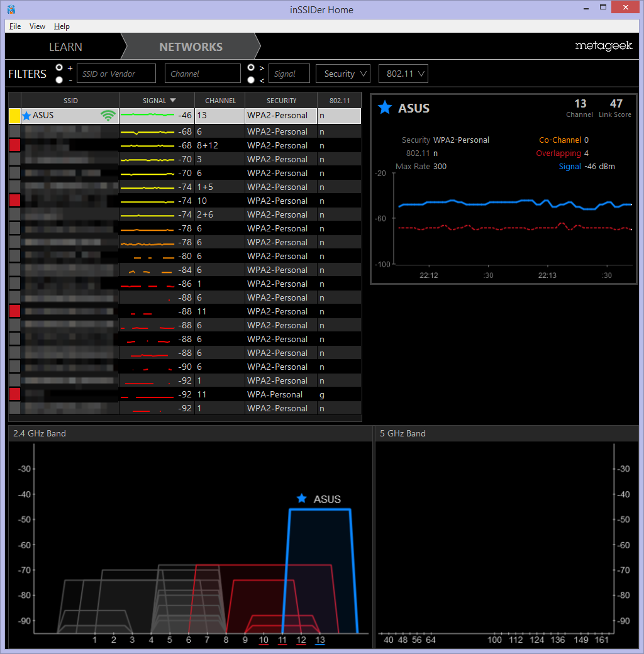Click the 'Signal -46 dBm' text in details
644x654 pixels.
click(x=587, y=167)
